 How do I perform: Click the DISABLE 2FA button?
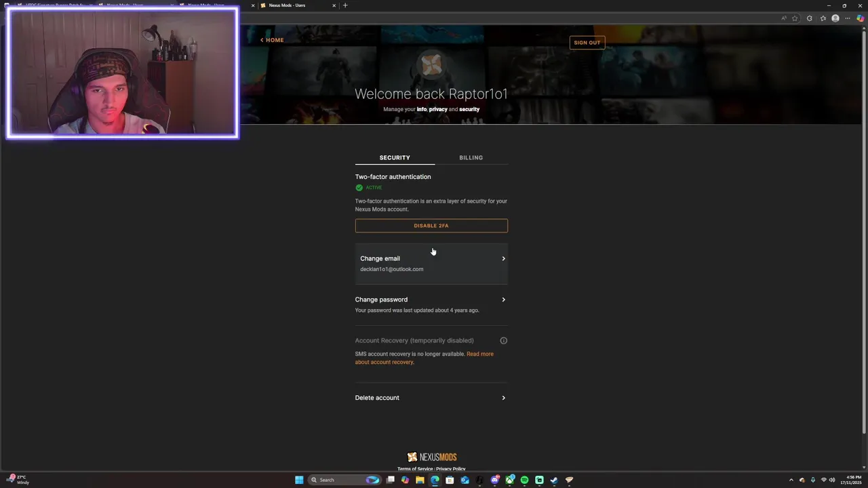[x=431, y=226]
